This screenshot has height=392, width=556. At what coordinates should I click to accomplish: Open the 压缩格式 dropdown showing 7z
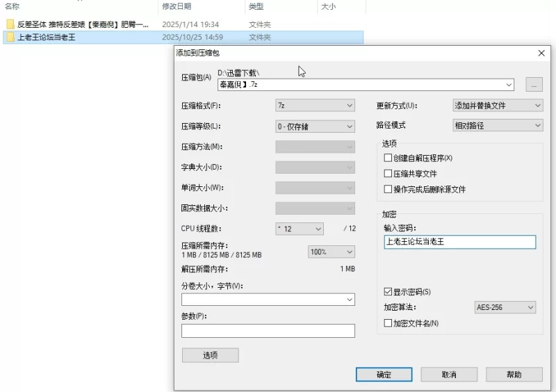click(315, 106)
